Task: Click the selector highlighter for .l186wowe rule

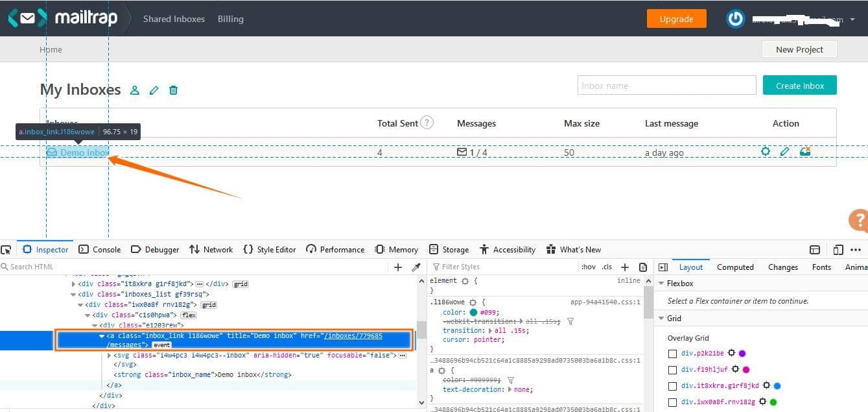Action: (x=473, y=302)
